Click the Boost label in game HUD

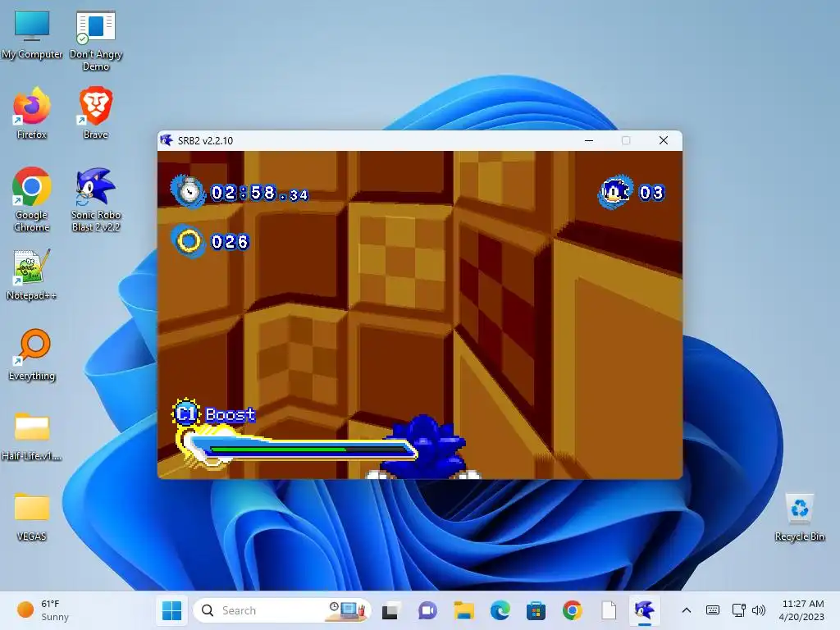[231, 414]
